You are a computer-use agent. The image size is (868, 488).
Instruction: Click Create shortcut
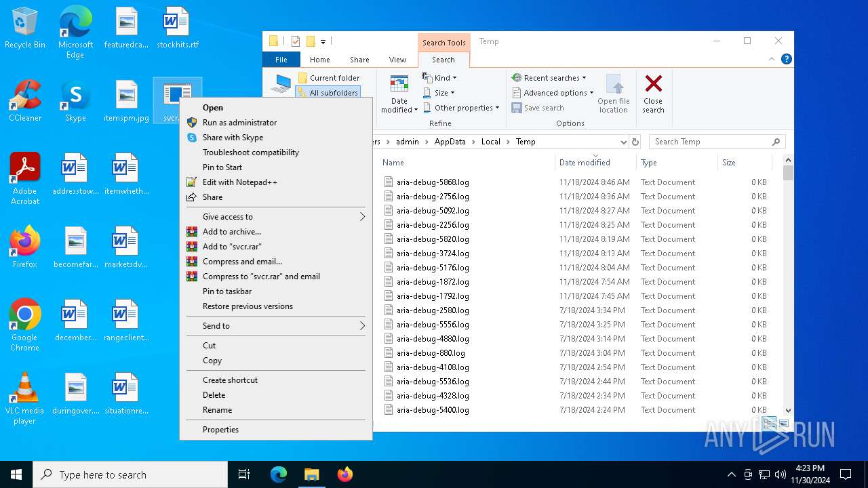(276, 380)
